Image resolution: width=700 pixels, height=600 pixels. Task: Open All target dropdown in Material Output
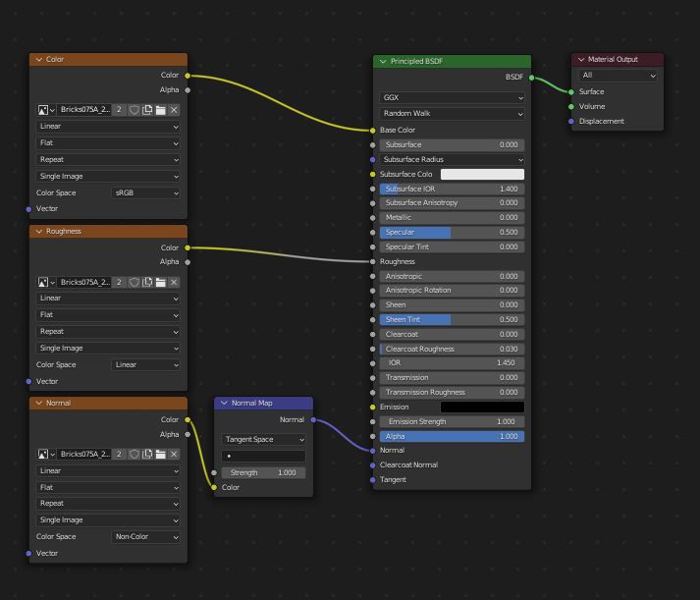point(618,76)
